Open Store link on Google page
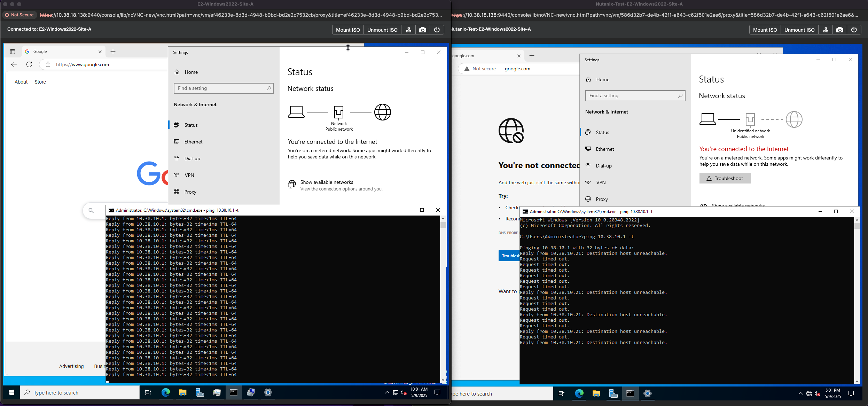 pos(40,82)
